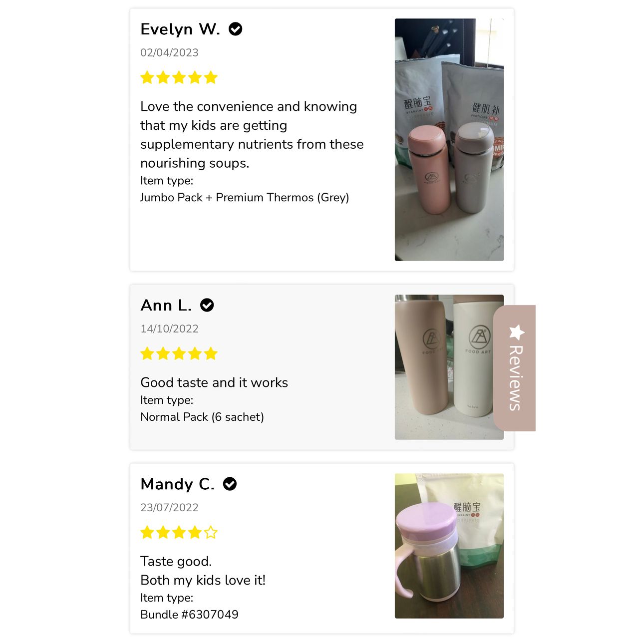
Task: Click reviewer name Evelyn W.
Action: point(180,29)
